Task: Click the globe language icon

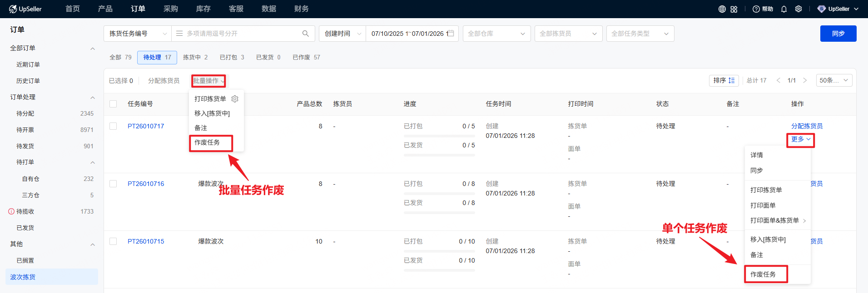Action: coord(722,9)
